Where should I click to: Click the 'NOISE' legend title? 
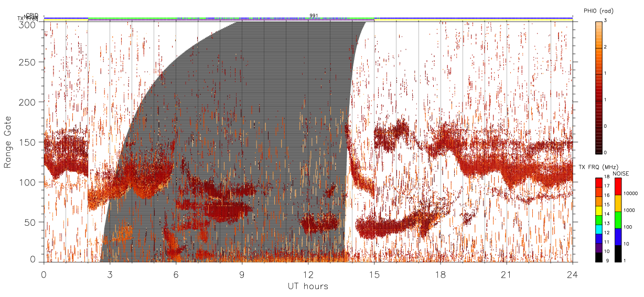(620, 173)
